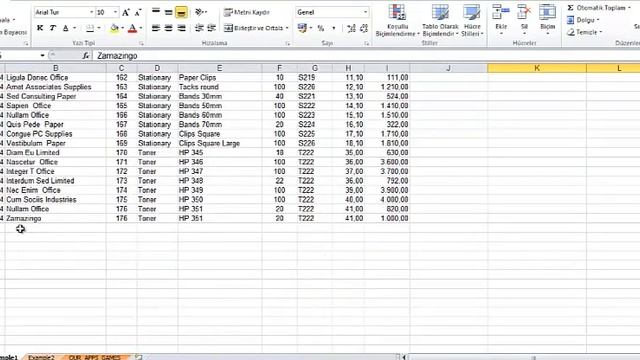Open Hücre Stilleri cell styles

(x=472, y=20)
